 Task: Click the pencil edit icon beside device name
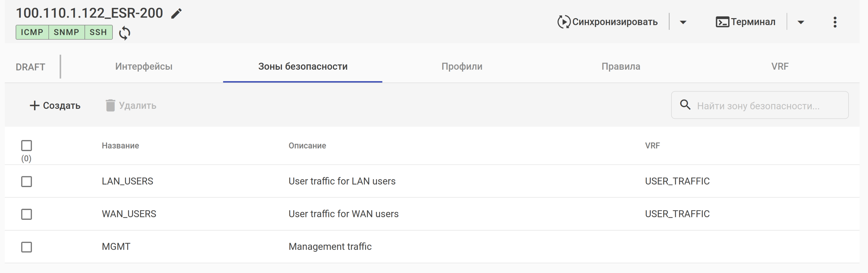[176, 14]
